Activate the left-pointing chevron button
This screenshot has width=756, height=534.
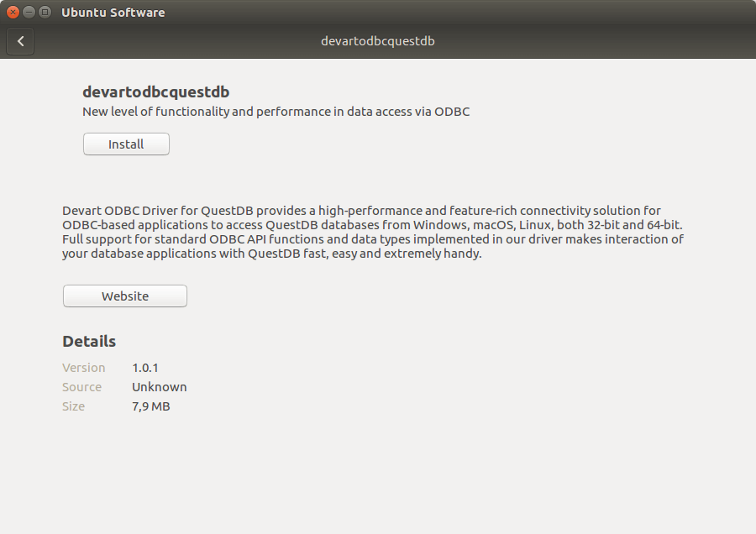[20, 41]
